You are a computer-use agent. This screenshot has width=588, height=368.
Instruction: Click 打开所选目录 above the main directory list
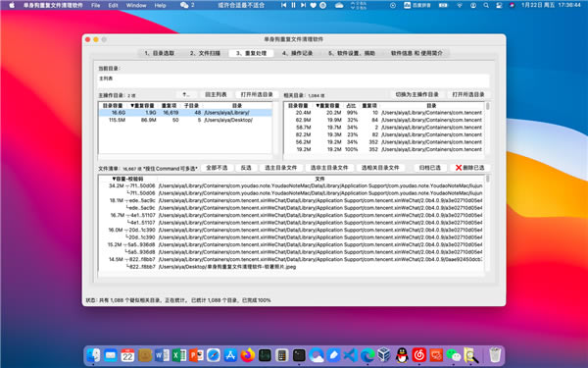pyautogui.click(x=257, y=94)
